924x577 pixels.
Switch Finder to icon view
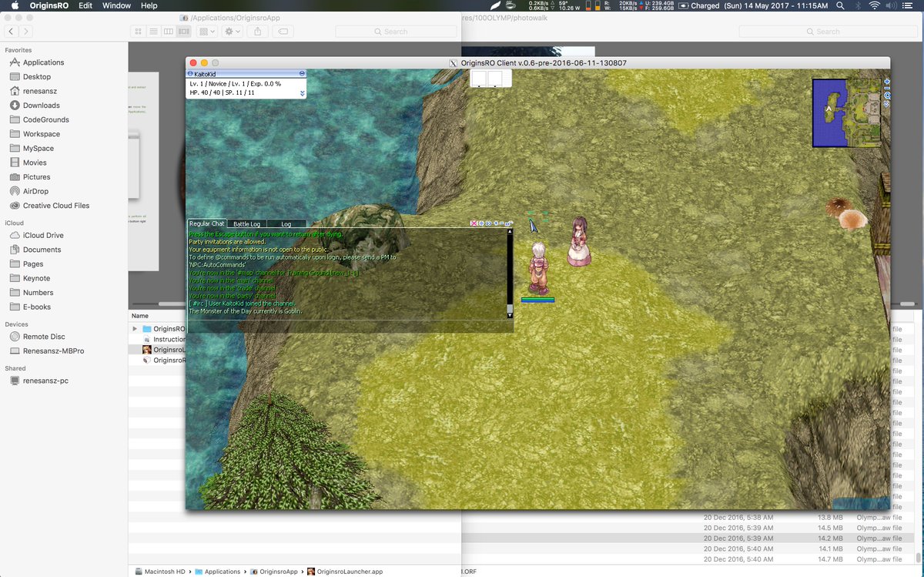tap(139, 32)
